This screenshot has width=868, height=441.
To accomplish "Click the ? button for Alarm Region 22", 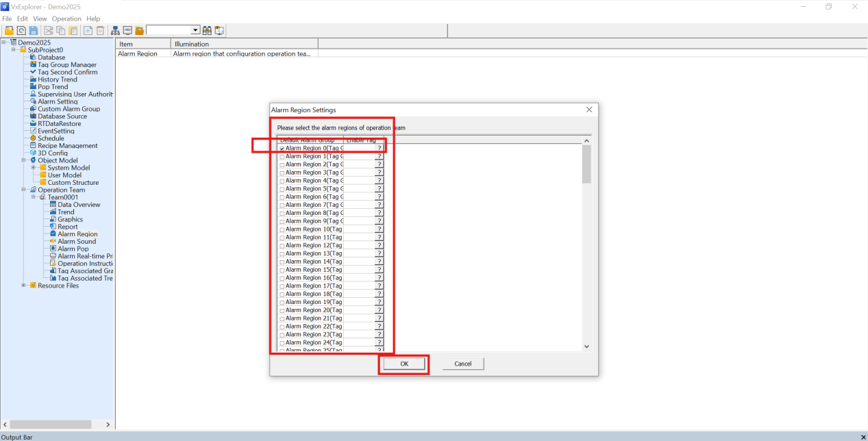I will [x=379, y=327].
